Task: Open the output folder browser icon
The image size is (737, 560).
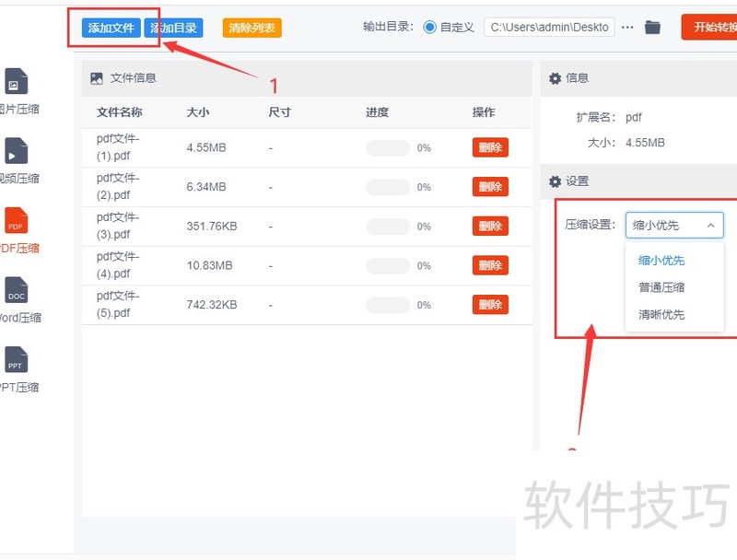Action: pos(652,27)
